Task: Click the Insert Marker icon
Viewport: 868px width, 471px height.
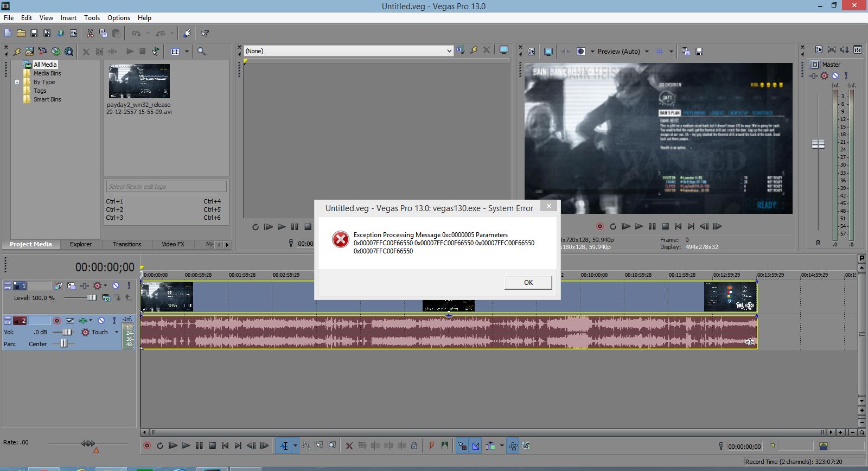Action: [431, 445]
